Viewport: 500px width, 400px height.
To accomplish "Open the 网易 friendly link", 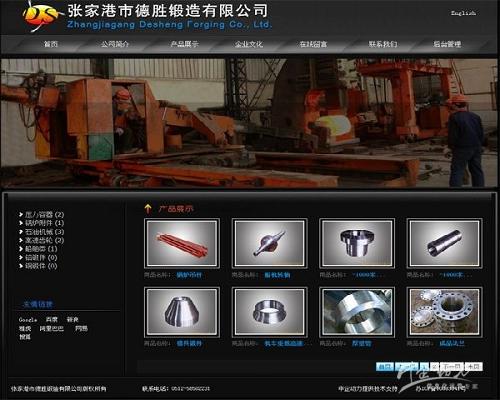I will 81,328.
